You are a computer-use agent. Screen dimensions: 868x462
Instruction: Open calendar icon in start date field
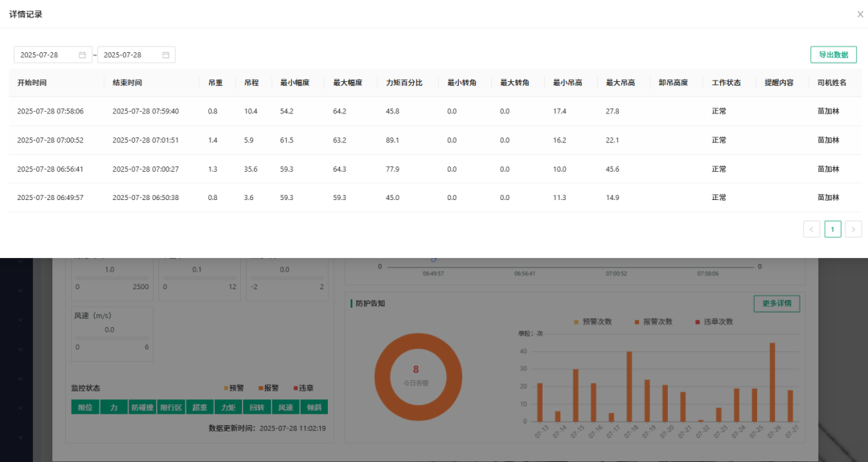pyautogui.click(x=82, y=55)
